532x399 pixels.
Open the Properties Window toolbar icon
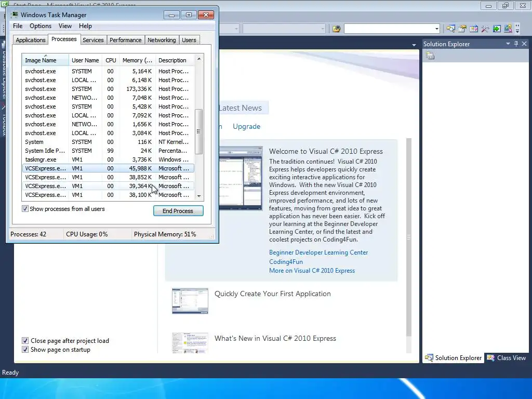(x=462, y=29)
